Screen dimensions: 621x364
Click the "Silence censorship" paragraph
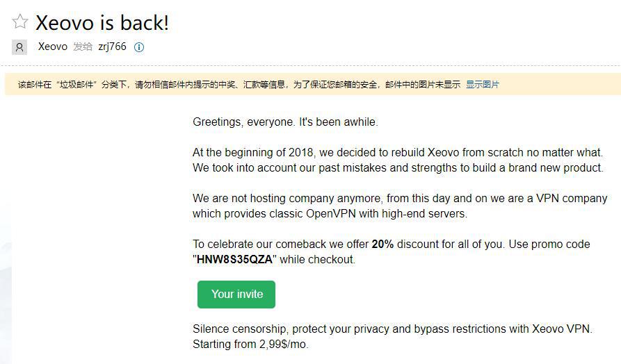coord(392,329)
